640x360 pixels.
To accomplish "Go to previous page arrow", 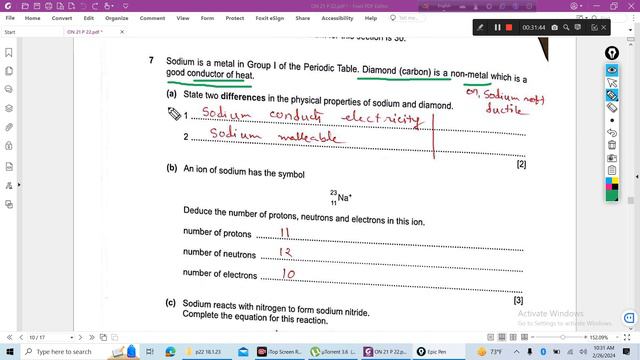I will click(21, 337).
